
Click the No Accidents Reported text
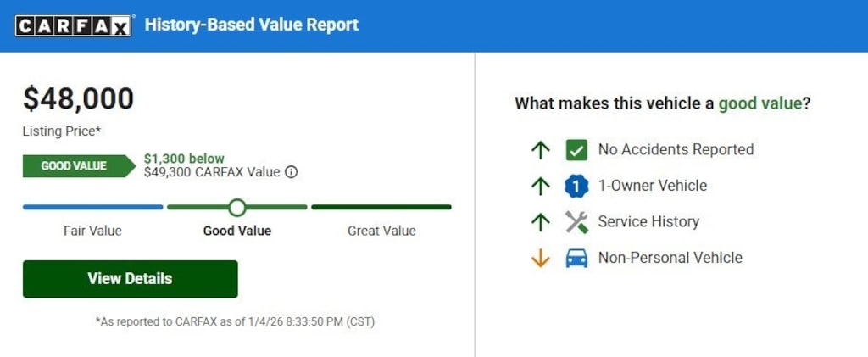[676, 150]
